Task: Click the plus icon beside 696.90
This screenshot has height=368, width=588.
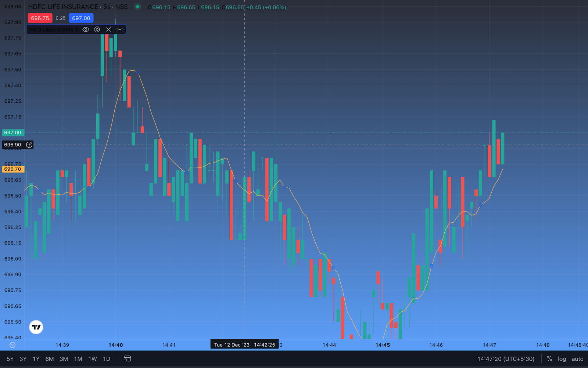Action: pyautogui.click(x=29, y=145)
